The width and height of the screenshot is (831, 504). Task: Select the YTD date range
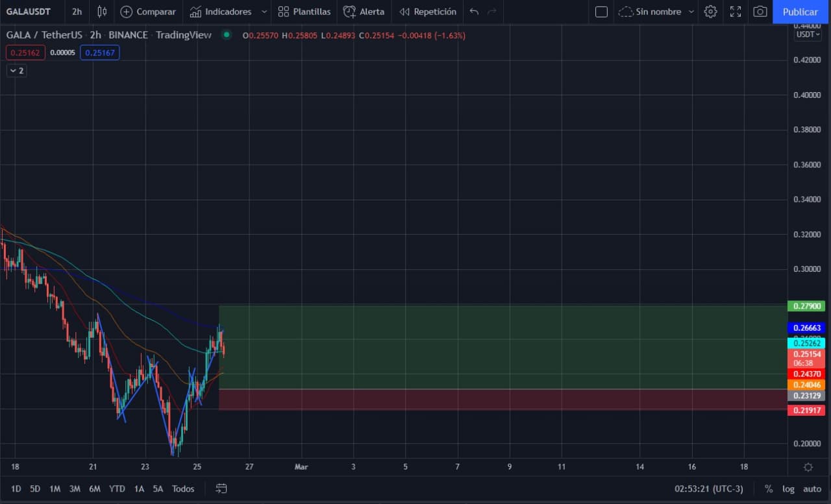(x=117, y=488)
